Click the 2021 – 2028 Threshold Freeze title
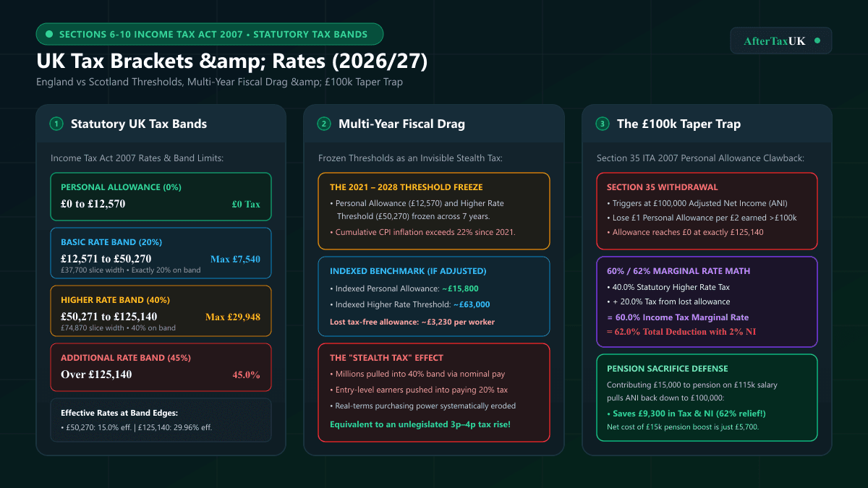The width and height of the screenshot is (868, 488). [406, 187]
